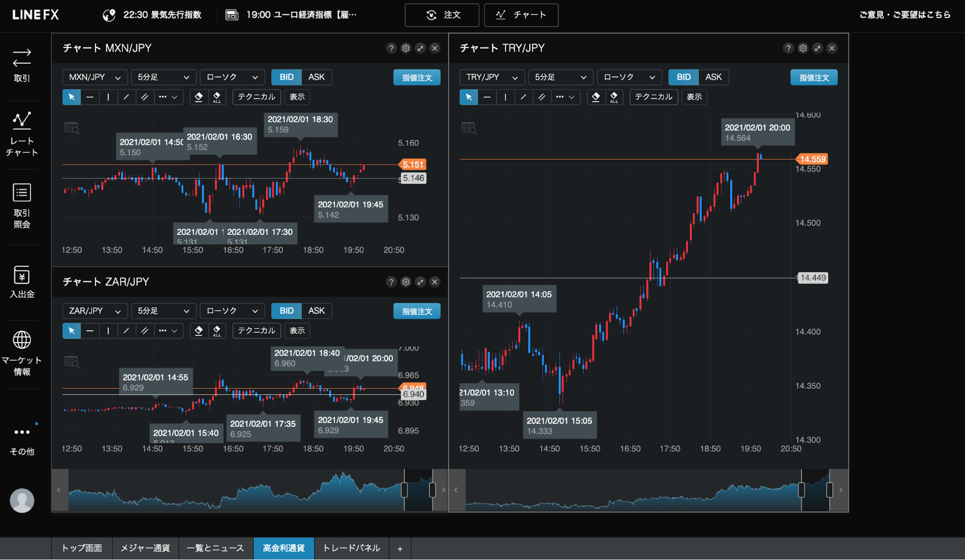Screen dimensions: 965x560
Task: Open the 5分足 timeframe dropdown in MXN/JPY chart
Action: click(x=164, y=77)
